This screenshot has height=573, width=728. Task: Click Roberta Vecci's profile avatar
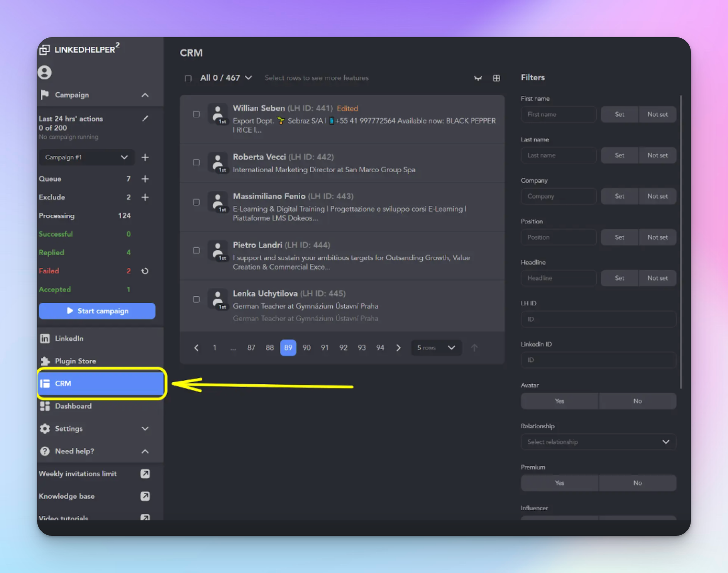[218, 163]
